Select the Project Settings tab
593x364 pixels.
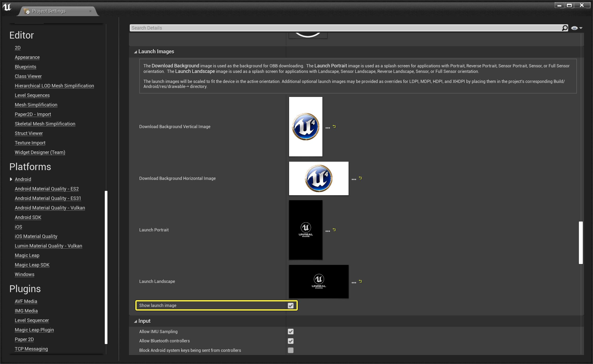(49, 11)
